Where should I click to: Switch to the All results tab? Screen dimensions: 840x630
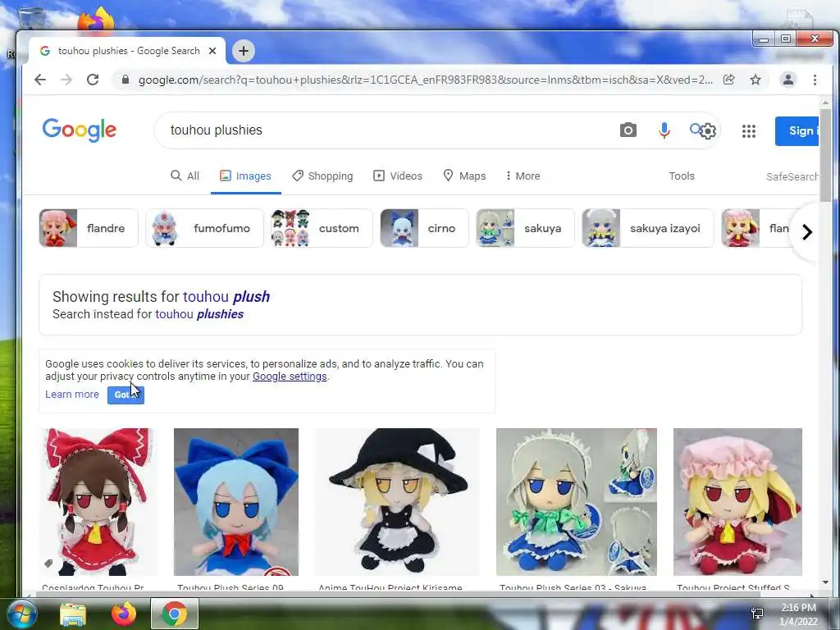click(x=185, y=176)
